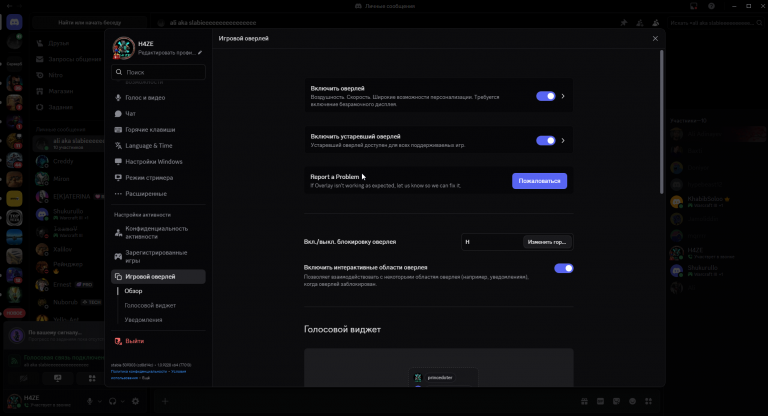Click the microphone mute icon in user panel
Viewport: 768px width, 416px height.
pyautogui.click(x=90, y=401)
